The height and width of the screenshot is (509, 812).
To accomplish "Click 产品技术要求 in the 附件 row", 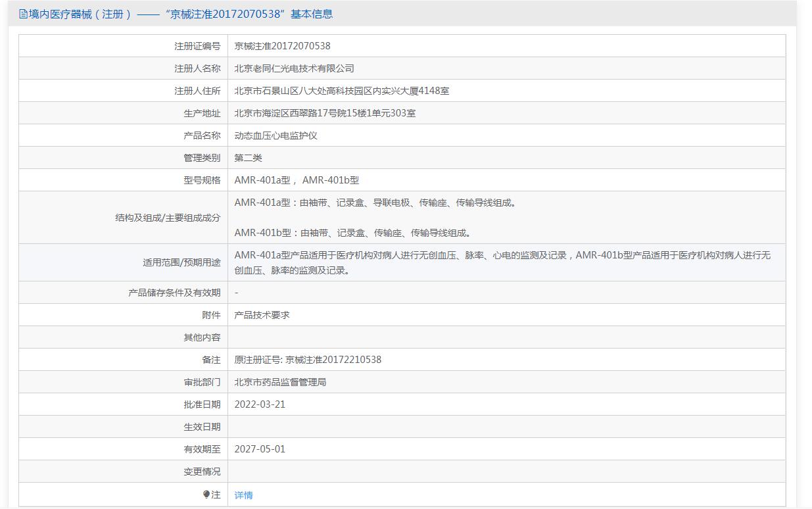I will pyautogui.click(x=262, y=315).
